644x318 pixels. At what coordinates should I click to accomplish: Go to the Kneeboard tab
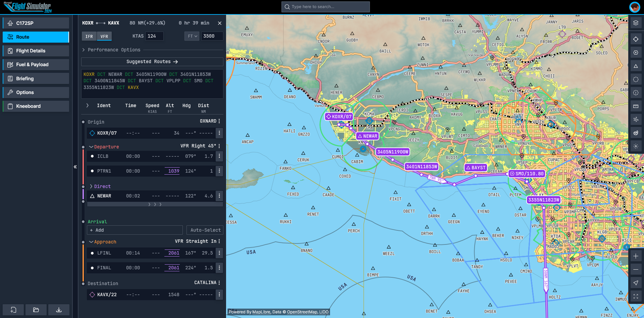point(36,106)
